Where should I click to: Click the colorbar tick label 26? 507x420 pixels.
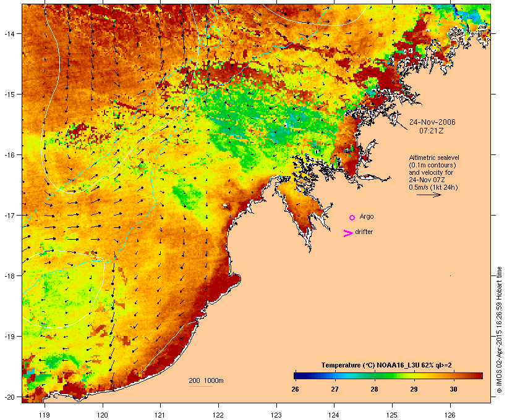[295, 389]
